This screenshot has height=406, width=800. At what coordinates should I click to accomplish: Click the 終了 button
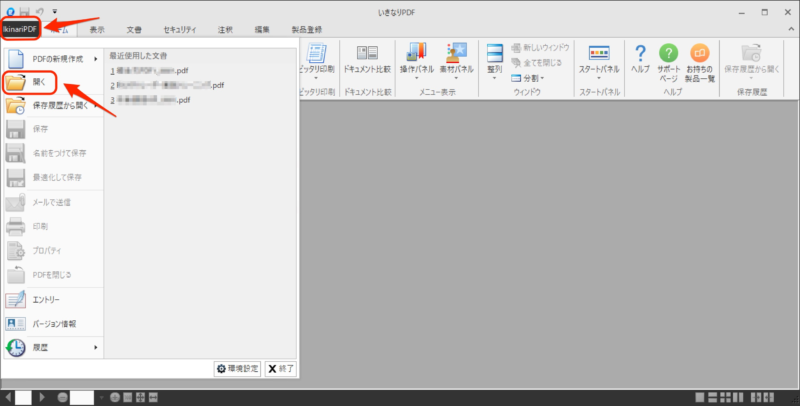(281, 369)
